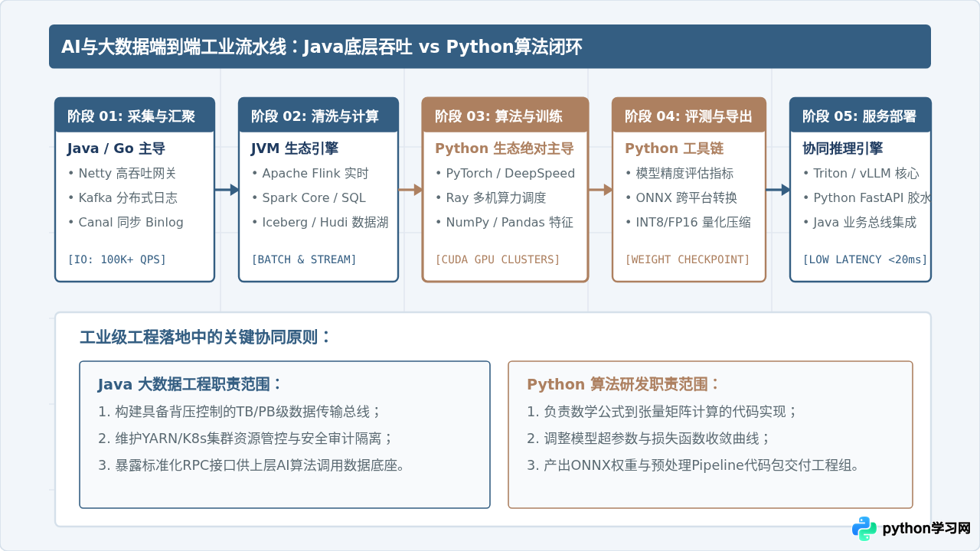Click the 工业级工程落地中的关键协同原则 heading

click(x=205, y=337)
